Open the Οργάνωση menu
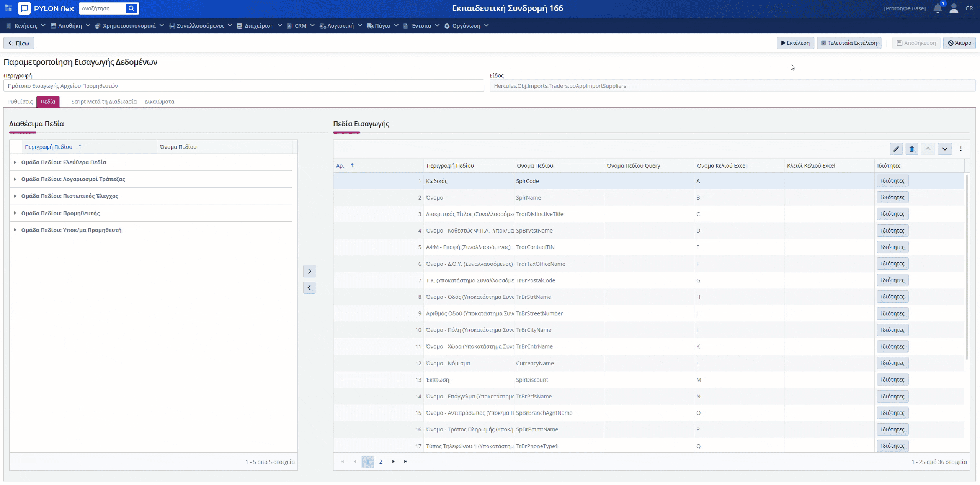Image resolution: width=980 pixels, height=485 pixels. click(466, 26)
